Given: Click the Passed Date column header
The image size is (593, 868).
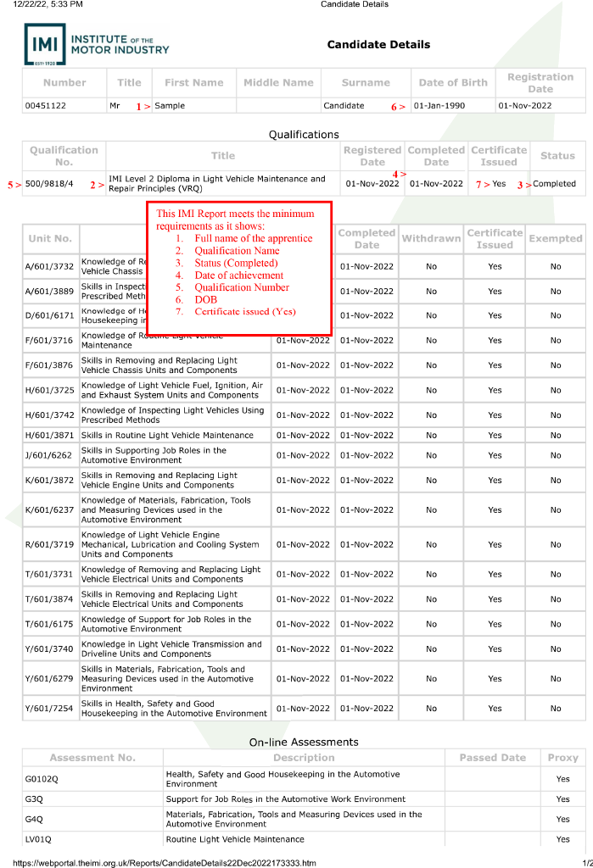Looking at the screenshot, I should (x=492, y=758).
